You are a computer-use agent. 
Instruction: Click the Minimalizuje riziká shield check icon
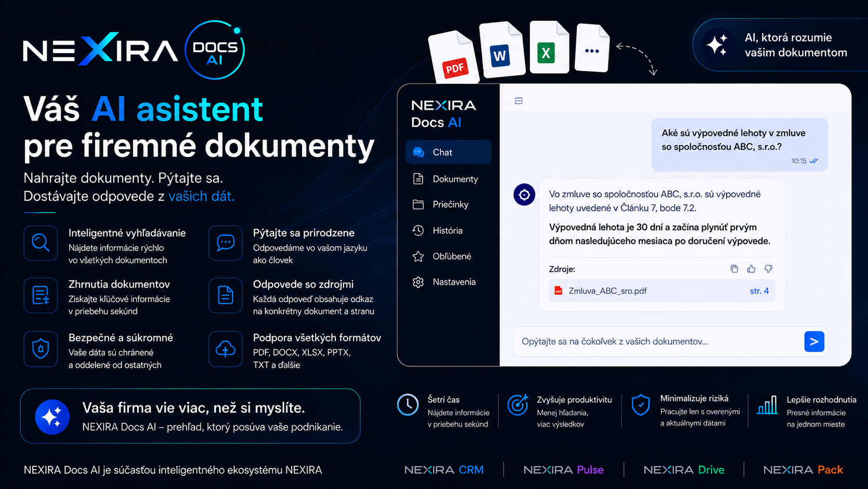pyautogui.click(x=641, y=405)
